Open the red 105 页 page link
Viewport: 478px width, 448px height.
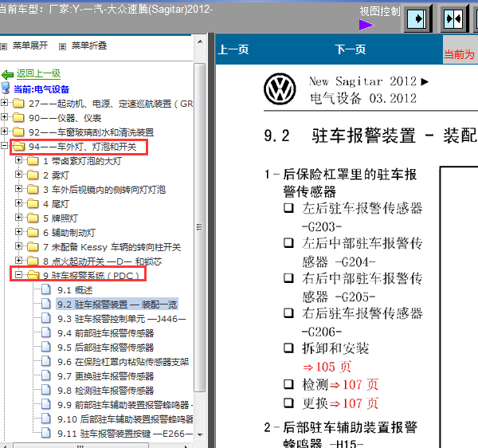[x=327, y=367]
